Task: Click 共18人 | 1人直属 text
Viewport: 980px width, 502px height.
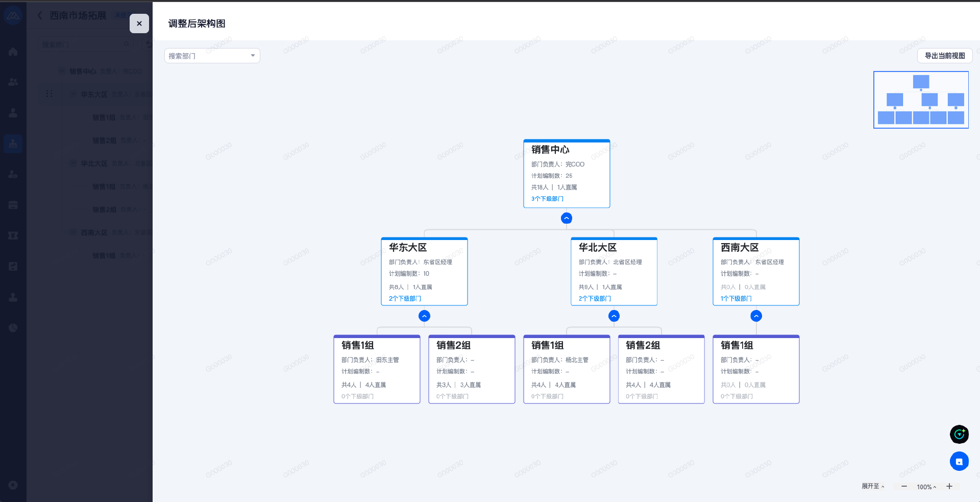Action: point(554,187)
